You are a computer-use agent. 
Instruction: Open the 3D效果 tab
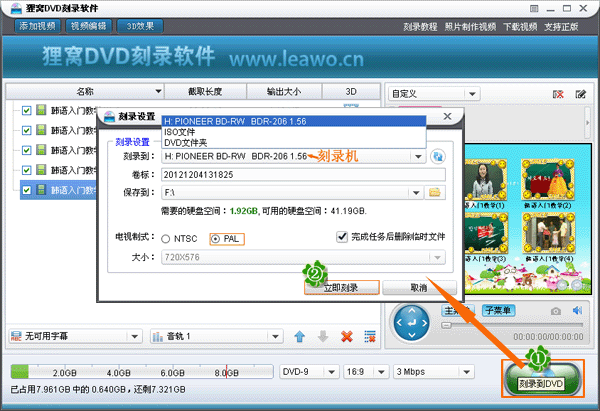[140, 26]
